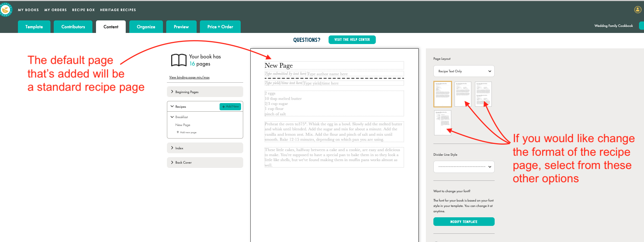
Task: Go to the Price + Order tab
Action: click(x=220, y=27)
